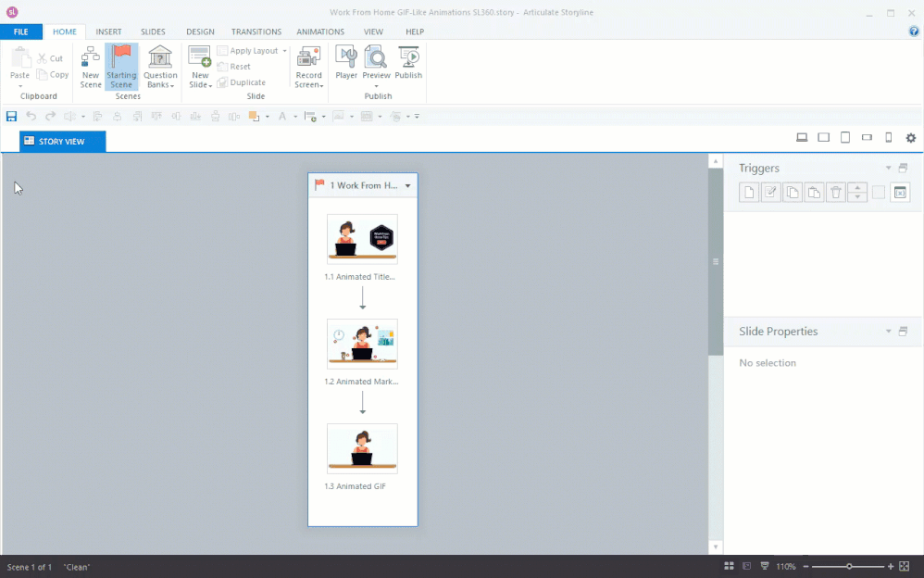924x578 pixels.
Task: Click the fill color swatch in toolbar
Action: pos(254,116)
